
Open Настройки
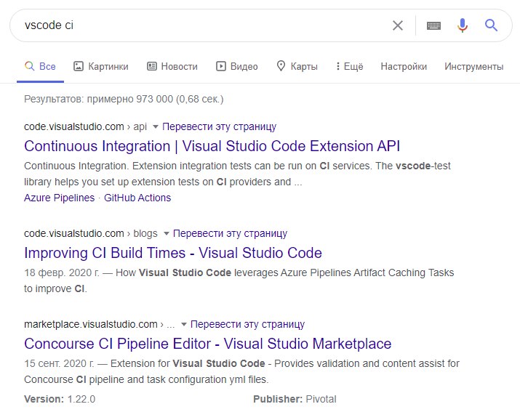point(404,66)
